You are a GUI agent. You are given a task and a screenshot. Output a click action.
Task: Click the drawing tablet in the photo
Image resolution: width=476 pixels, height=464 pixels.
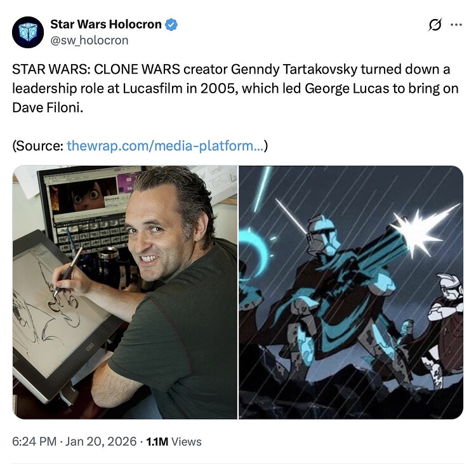pos(61,315)
